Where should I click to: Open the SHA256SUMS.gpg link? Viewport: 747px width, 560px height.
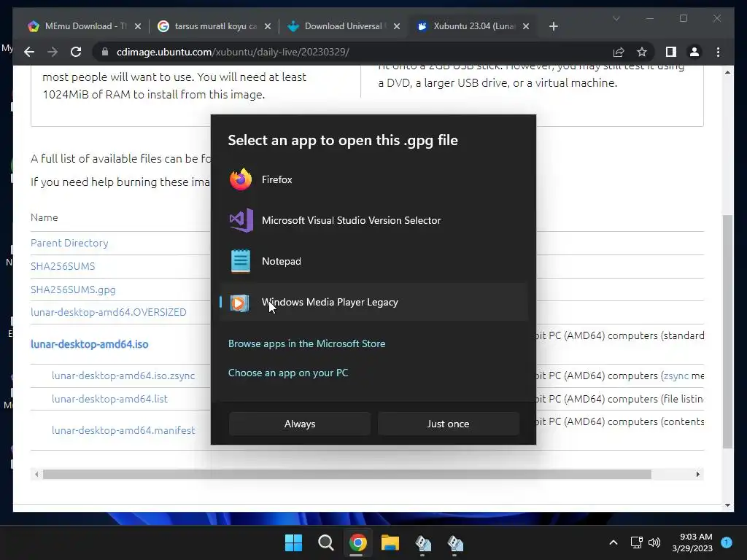tap(73, 289)
